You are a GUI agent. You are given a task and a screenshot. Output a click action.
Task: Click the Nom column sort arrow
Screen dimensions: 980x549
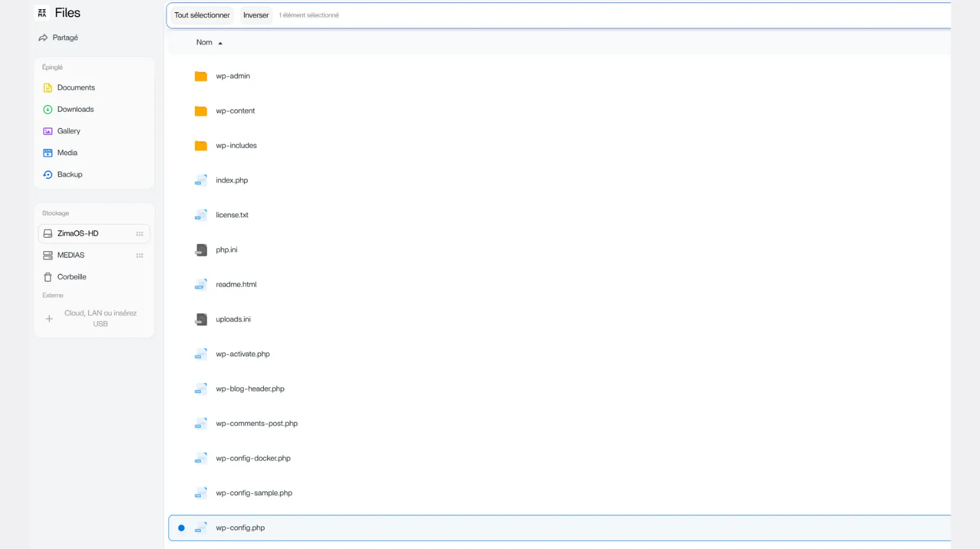point(221,43)
